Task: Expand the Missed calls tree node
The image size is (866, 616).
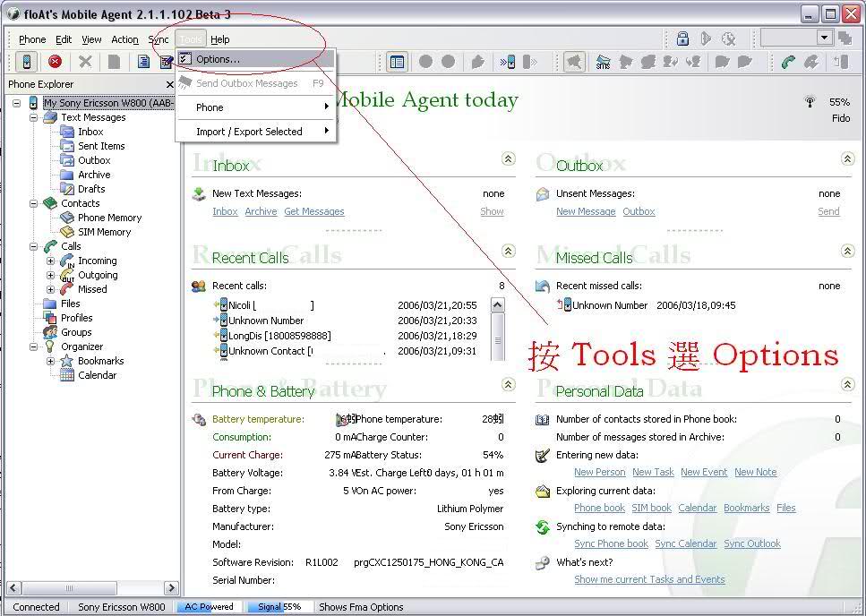Action: 51,289
